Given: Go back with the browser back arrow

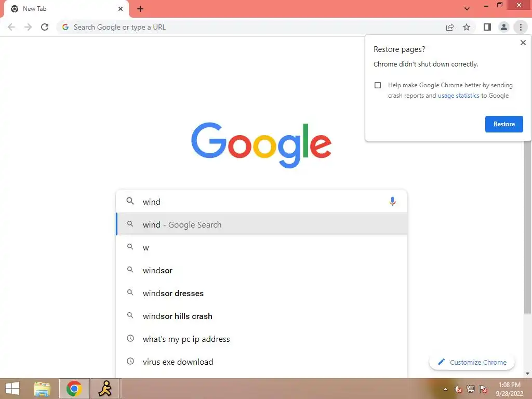Looking at the screenshot, I should click(11, 27).
